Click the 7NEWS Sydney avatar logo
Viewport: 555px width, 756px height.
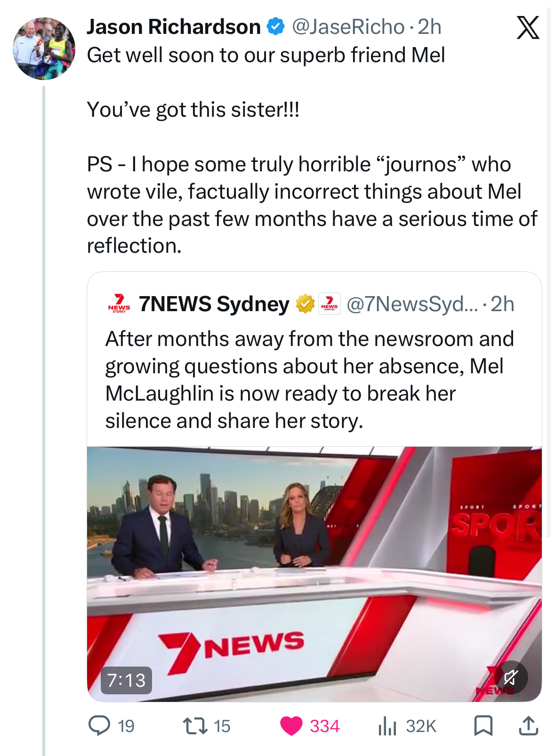tap(119, 304)
